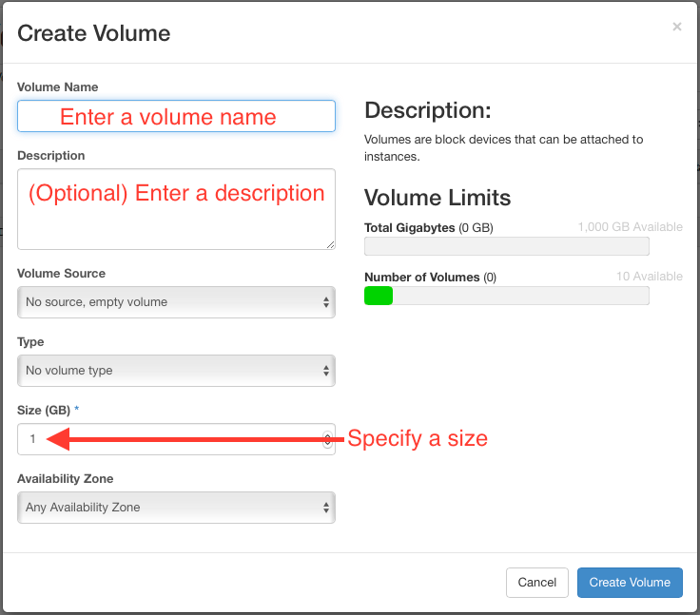The image size is (700, 615).
Task: Click the Size field stepper arrows
Action: tap(327, 439)
